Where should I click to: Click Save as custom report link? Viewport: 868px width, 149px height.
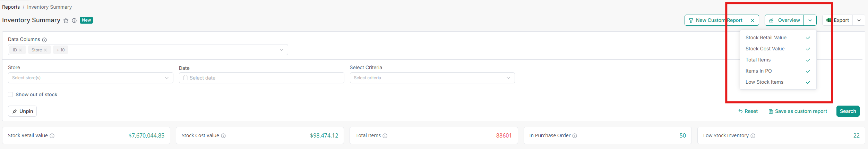798,111
